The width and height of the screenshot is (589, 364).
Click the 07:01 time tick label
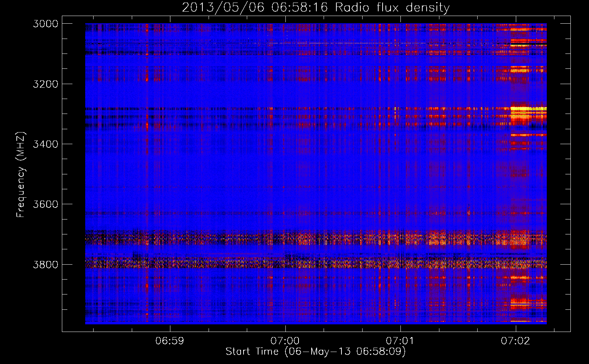(x=400, y=341)
